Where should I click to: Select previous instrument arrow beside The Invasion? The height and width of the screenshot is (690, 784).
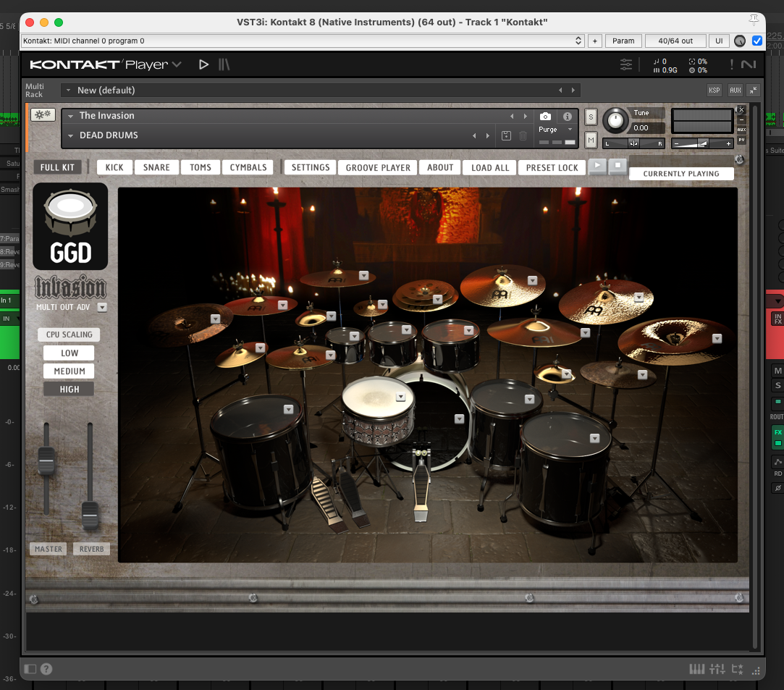point(512,116)
